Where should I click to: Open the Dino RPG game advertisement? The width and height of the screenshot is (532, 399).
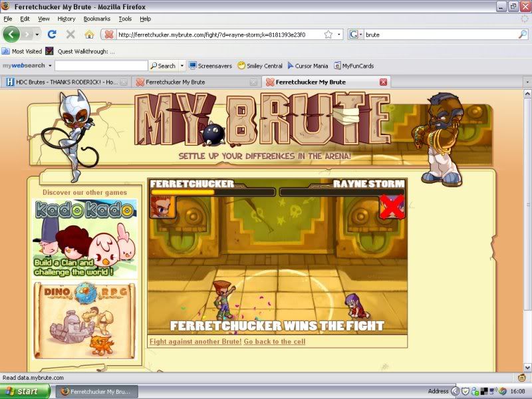pos(85,320)
